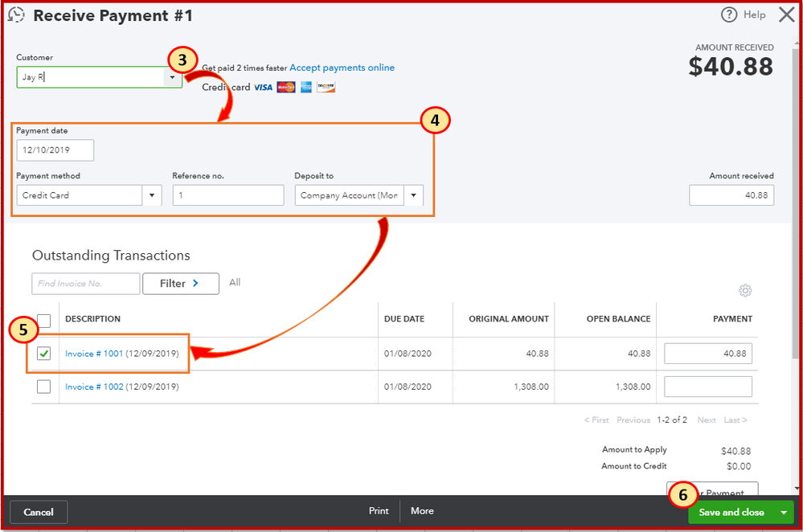Click the Previous pagination link
803x532 pixels.
point(633,419)
